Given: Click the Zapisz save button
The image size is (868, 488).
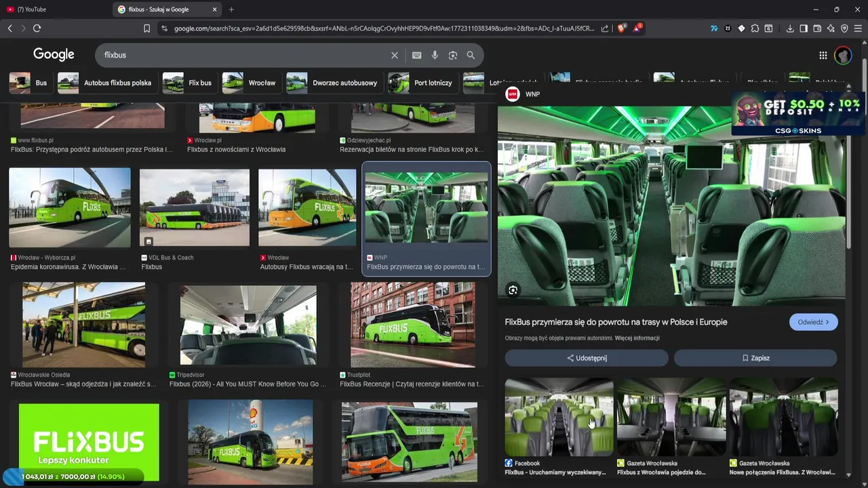Looking at the screenshot, I should 755,358.
